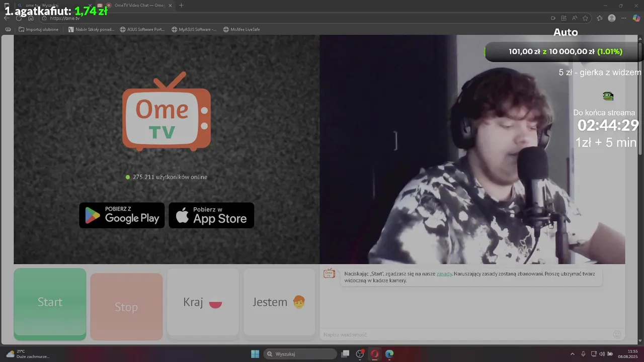This screenshot has height=362, width=644.
Task: Open a new browser tab
Action: pos(181,6)
